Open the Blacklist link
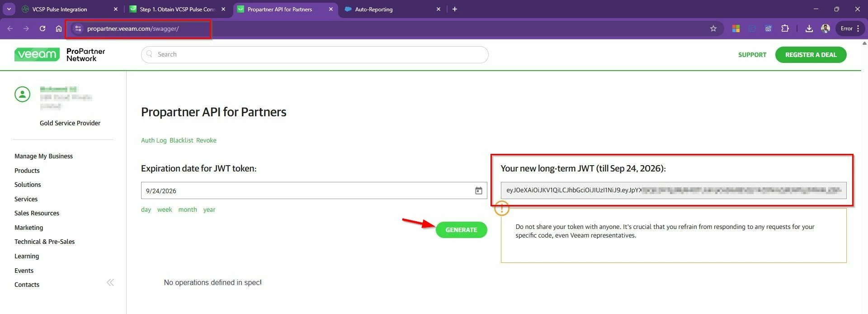868x314 pixels. tap(181, 140)
